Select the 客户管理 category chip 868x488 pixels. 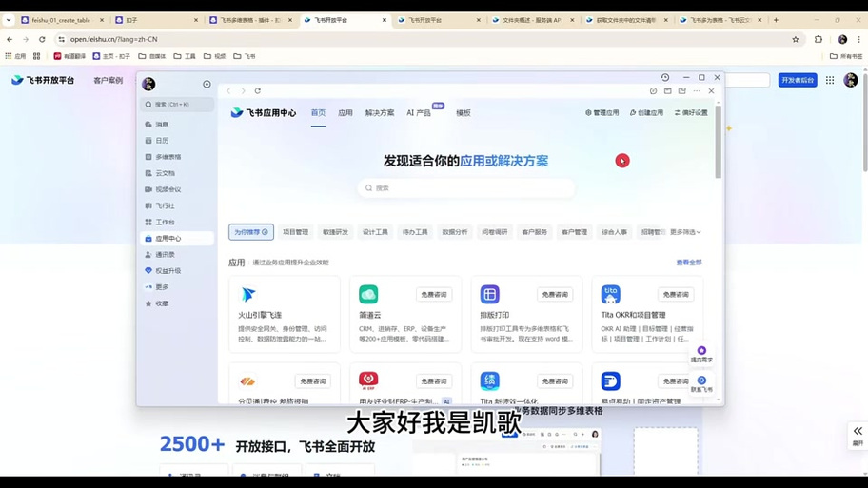click(x=575, y=232)
